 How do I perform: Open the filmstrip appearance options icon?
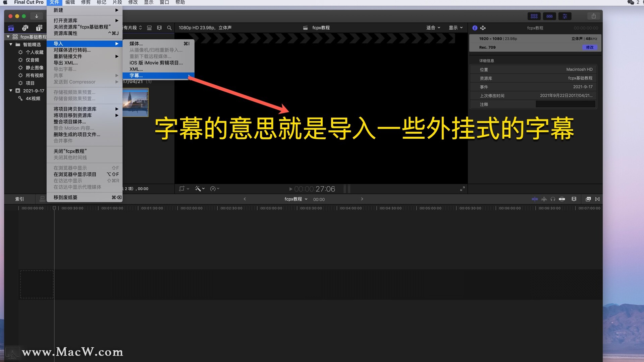pyautogui.click(x=159, y=28)
